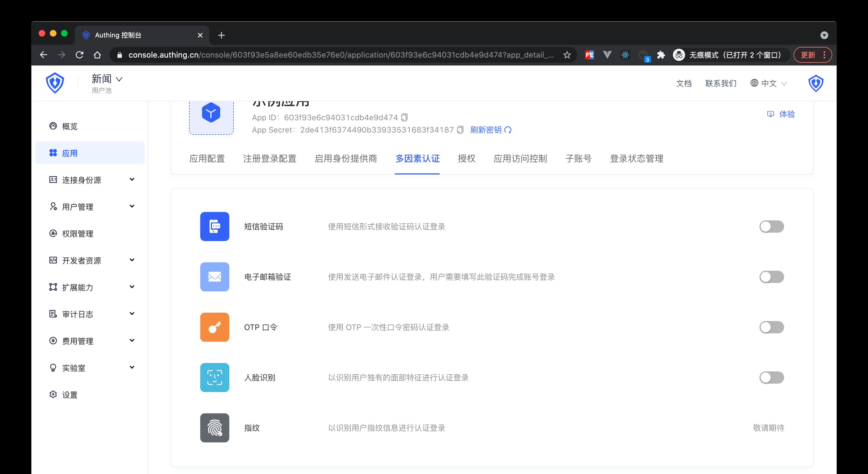Click the 人脸识别 face scan icon

coord(215,377)
